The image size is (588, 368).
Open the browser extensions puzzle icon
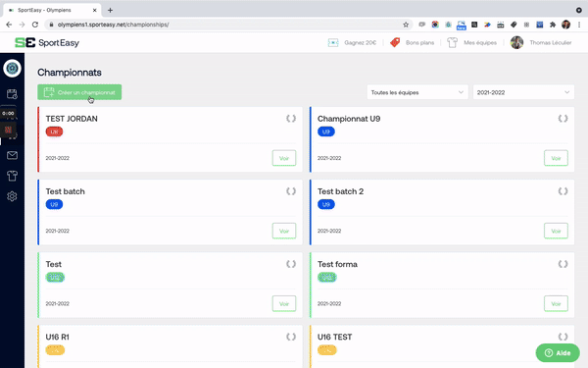click(553, 25)
